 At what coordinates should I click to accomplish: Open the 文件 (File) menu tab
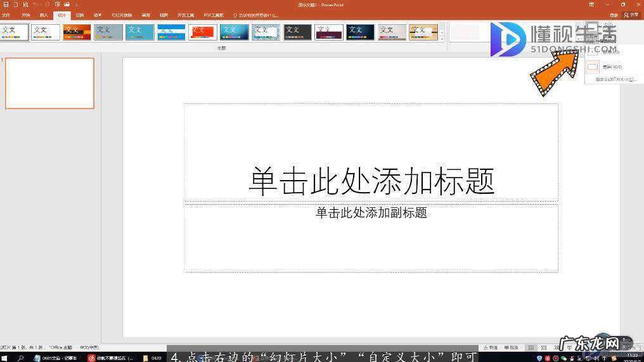6,15
